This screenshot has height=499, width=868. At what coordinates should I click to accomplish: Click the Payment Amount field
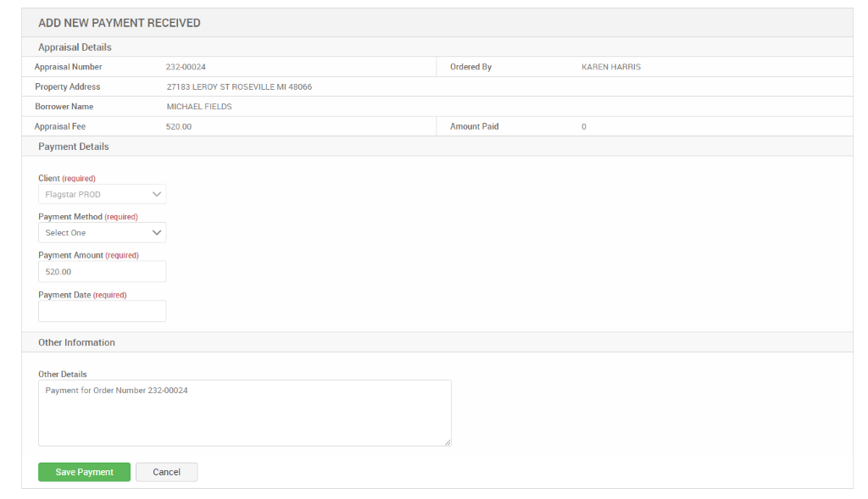[x=102, y=271]
